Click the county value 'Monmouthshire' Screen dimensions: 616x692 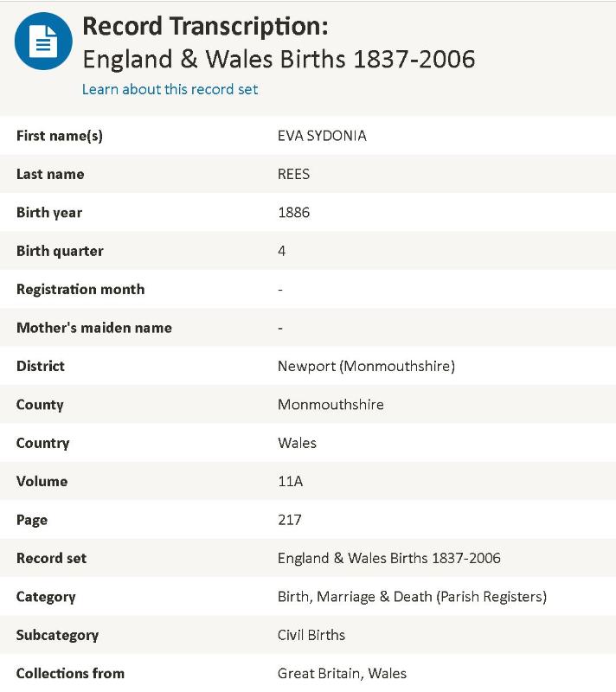[330, 404]
